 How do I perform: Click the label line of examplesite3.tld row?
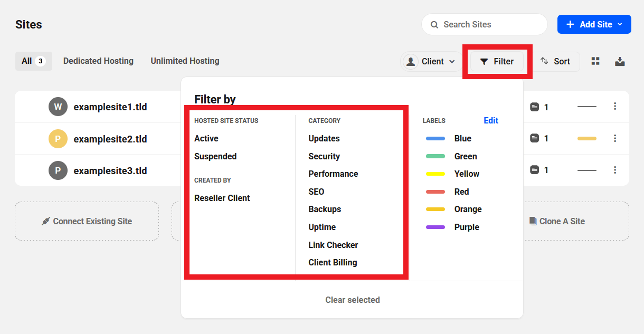586,170
